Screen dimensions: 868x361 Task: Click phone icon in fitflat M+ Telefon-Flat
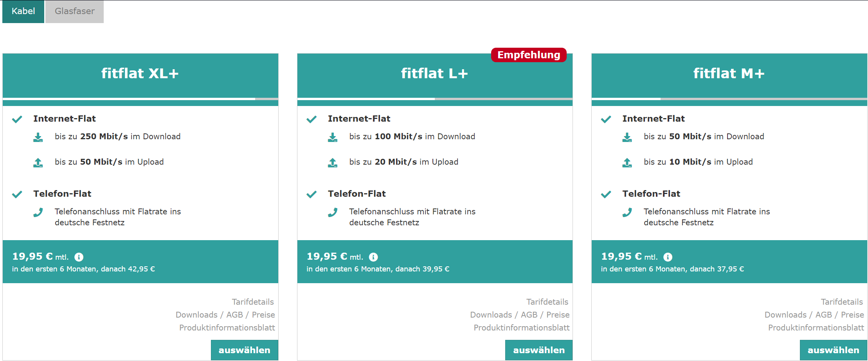(627, 212)
